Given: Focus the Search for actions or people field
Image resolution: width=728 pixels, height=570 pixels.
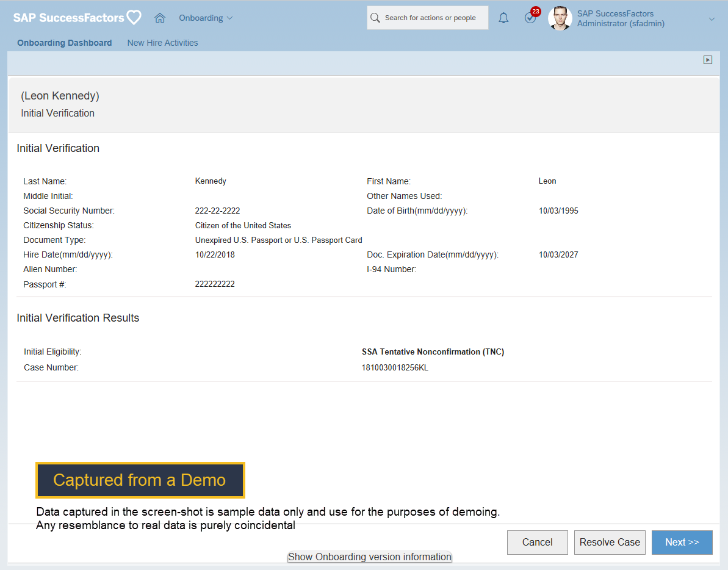Looking at the screenshot, I should [x=428, y=18].
